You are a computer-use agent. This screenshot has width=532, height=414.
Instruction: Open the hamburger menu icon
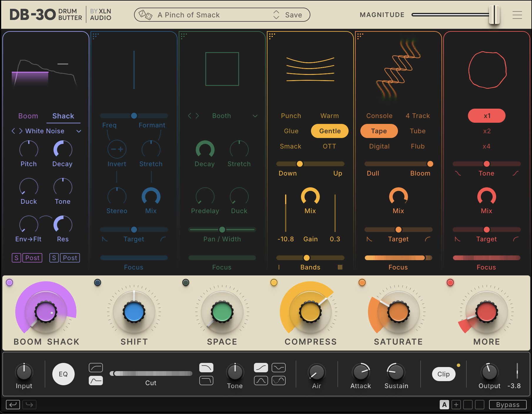pyautogui.click(x=517, y=15)
